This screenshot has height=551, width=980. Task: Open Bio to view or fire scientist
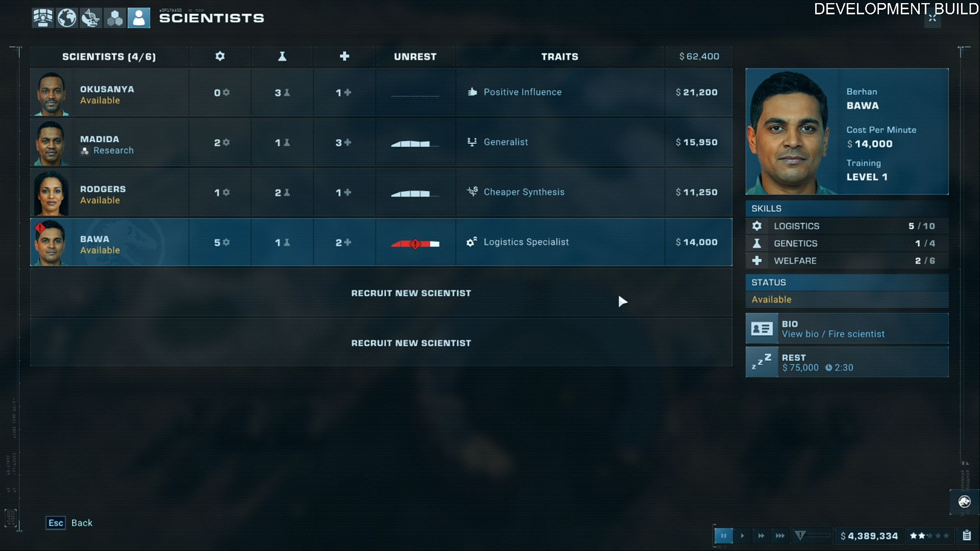click(x=847, y=329)
